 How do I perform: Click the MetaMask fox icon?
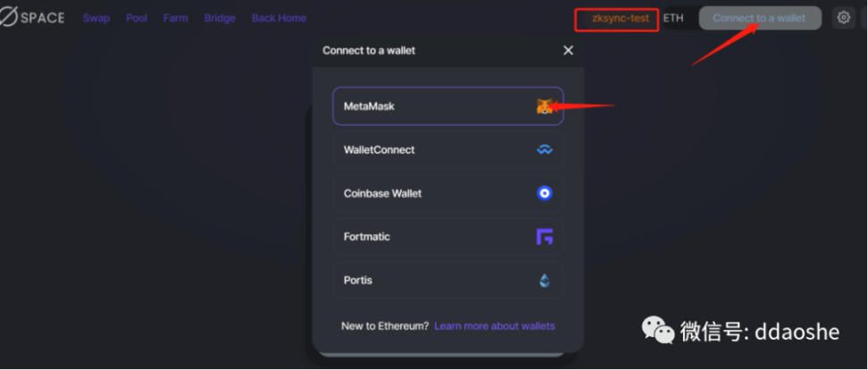tap(544, 106)
